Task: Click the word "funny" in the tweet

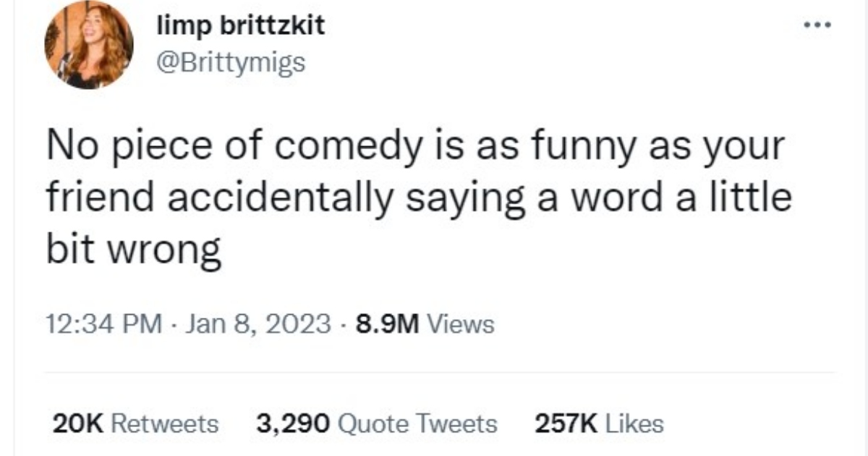Action: coord(578,149)
